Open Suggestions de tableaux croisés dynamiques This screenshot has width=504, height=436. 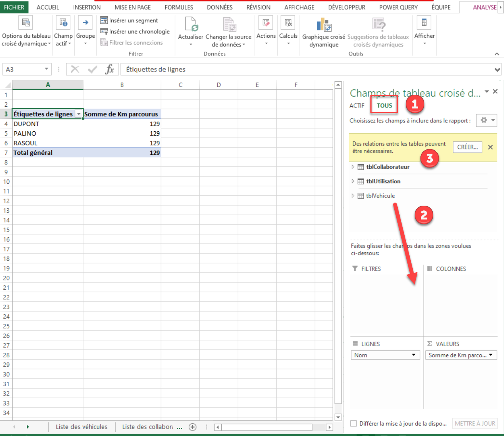[378, 33]
